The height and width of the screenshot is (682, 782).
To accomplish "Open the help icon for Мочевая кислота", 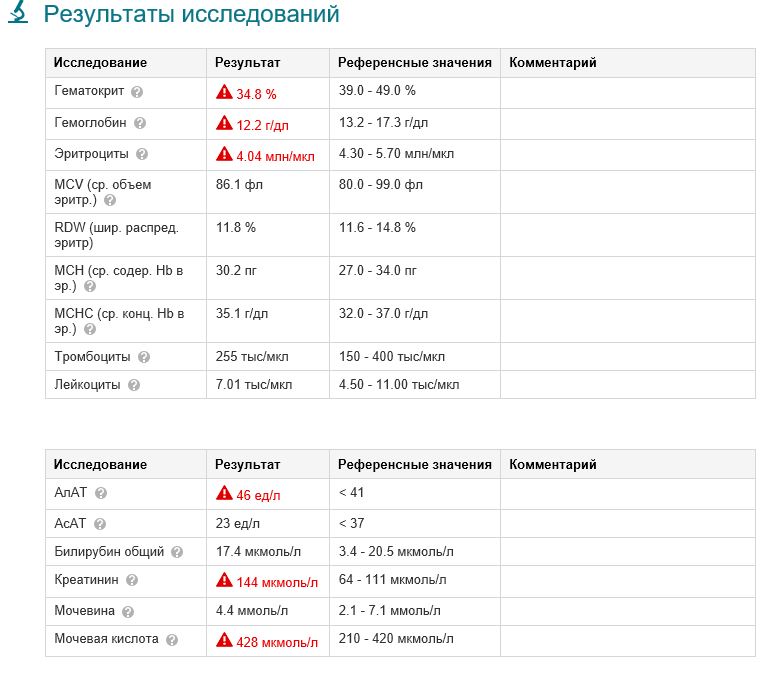I will tap(172, 640).
